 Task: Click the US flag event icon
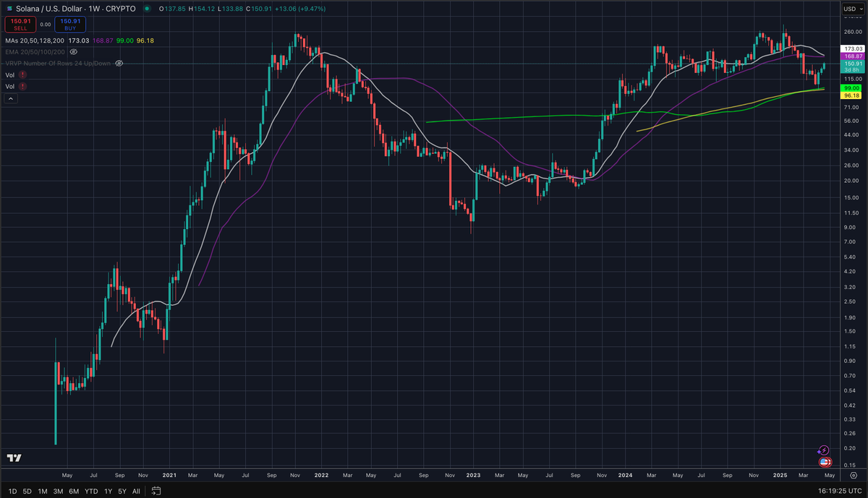click(x=823, y=461)
